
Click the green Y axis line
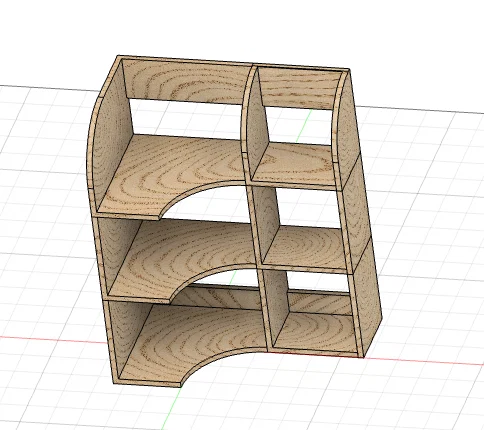pos(172,408)
